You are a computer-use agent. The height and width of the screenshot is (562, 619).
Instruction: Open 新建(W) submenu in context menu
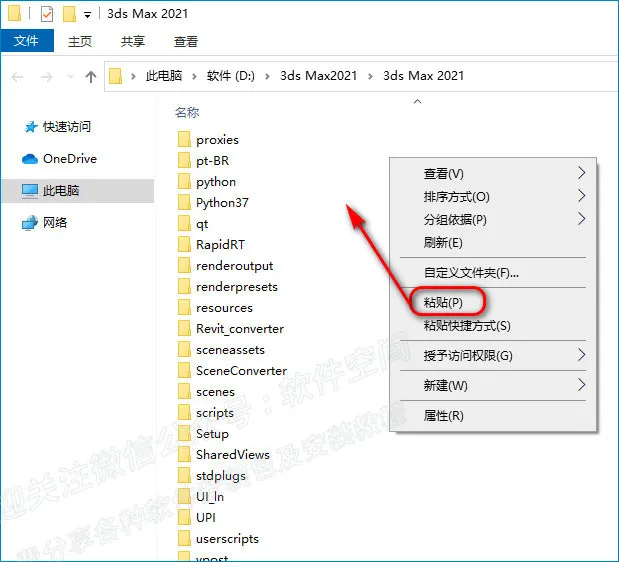pyautogui.click(x=493, y=385)
